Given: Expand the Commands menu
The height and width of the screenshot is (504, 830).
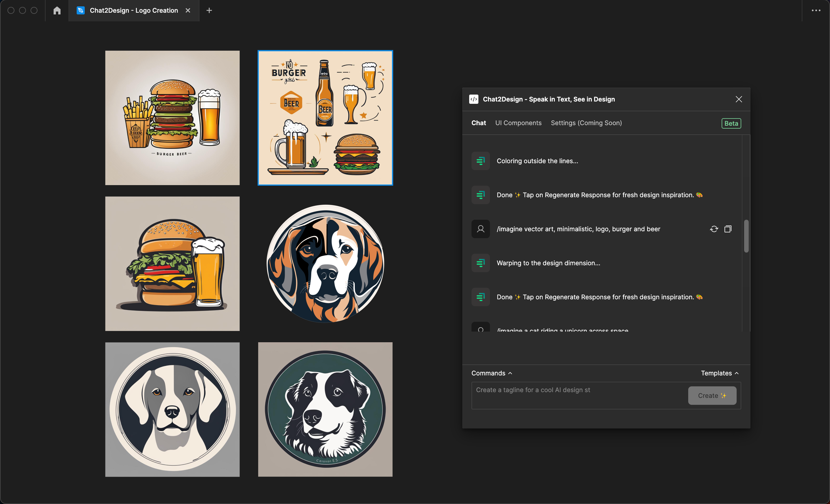Looking at the screenshot, I should point(491,373).
